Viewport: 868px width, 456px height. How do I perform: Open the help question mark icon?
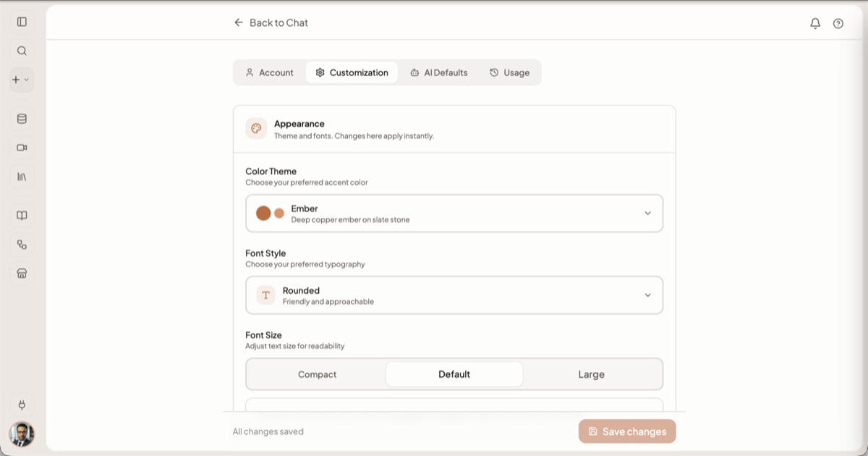(838, 23)
